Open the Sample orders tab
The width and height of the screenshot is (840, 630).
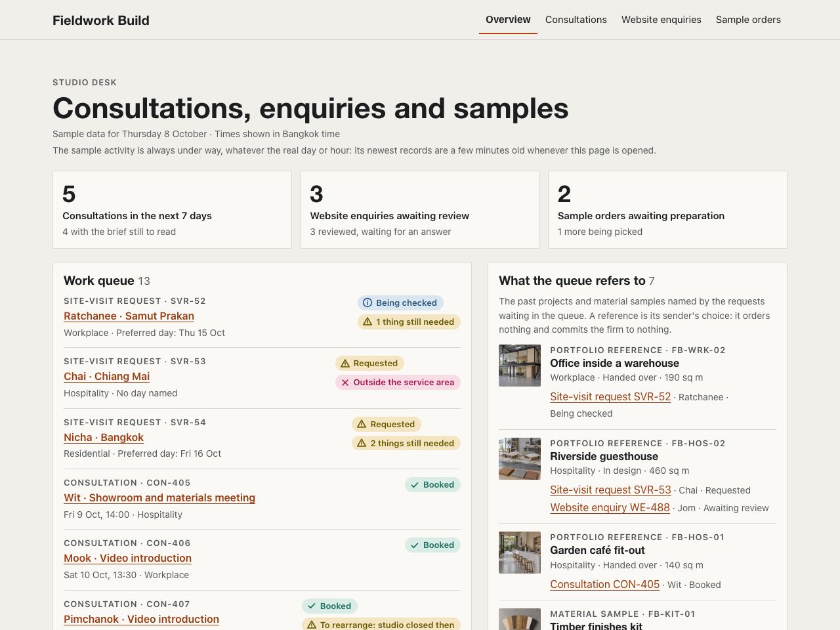point(748,20)
